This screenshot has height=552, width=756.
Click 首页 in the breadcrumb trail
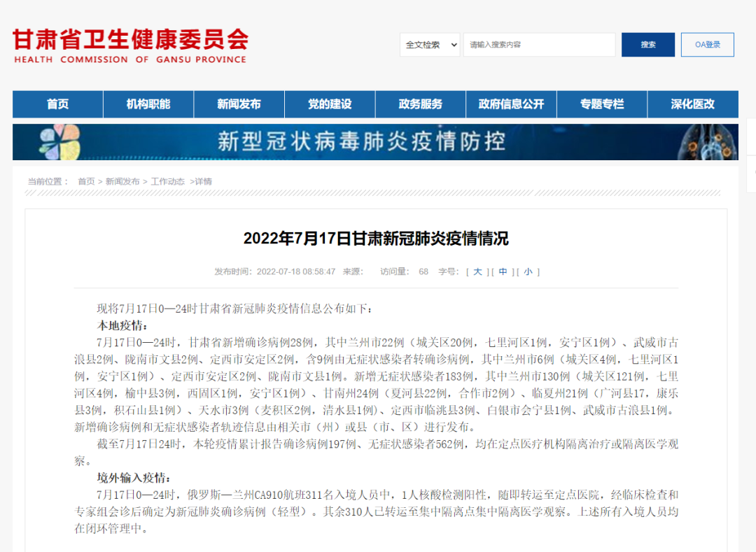[86, 181]
